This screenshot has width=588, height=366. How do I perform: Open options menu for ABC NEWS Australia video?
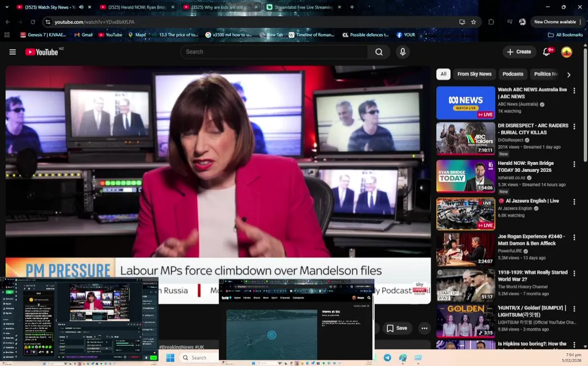pos(574,90)
